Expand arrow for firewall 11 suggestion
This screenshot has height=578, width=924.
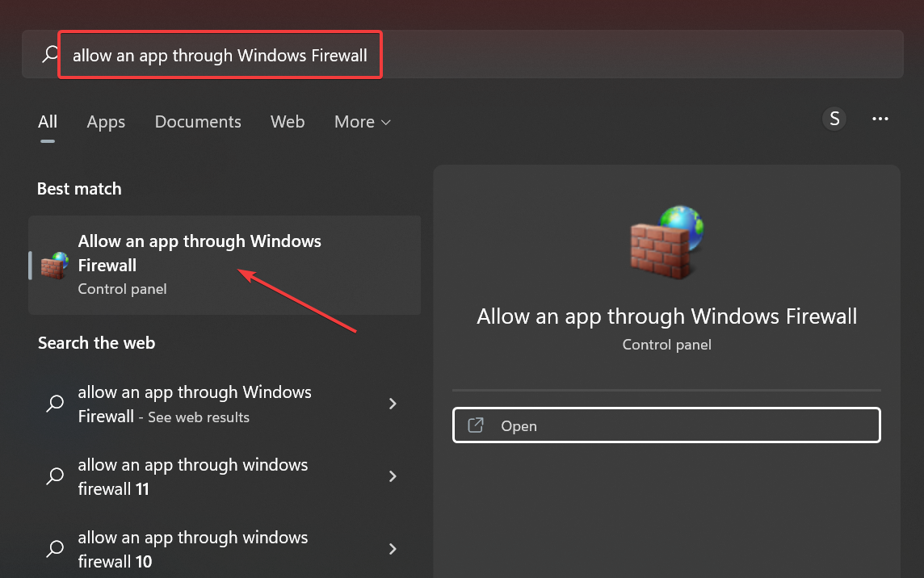point(393,476)
